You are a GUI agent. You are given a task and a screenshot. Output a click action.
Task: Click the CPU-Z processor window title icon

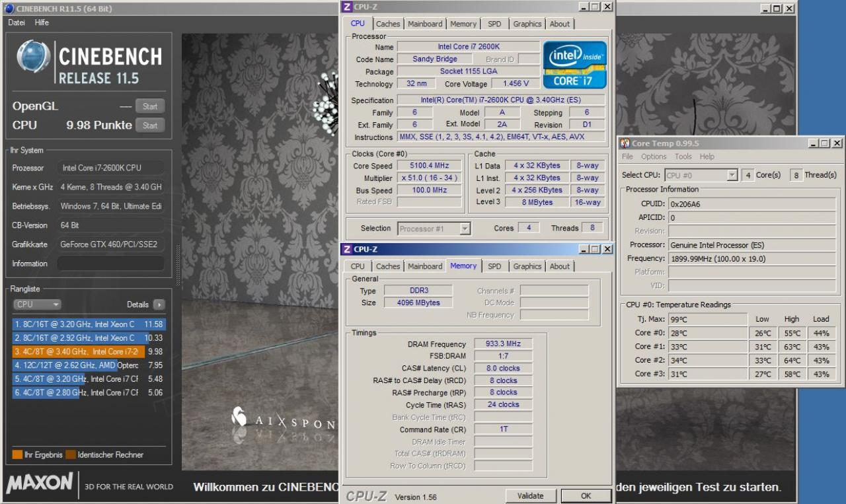[347, 7]
